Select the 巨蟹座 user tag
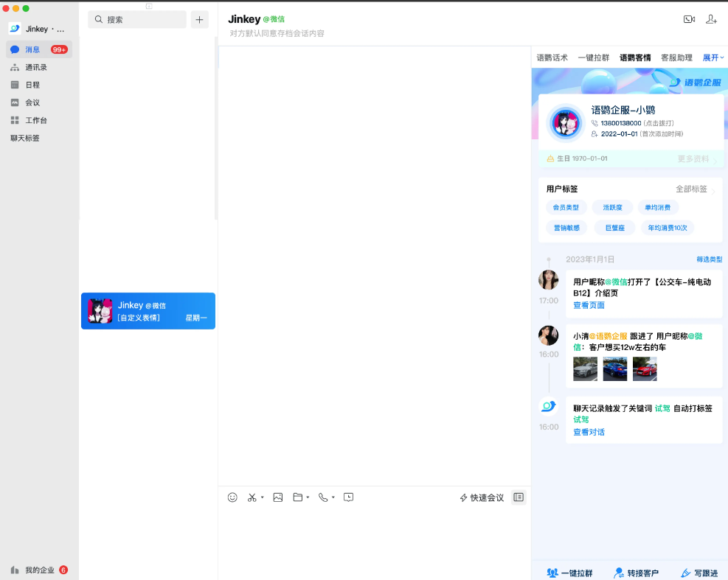This screenshot has height=580, width=728. [x=610, y=228]
